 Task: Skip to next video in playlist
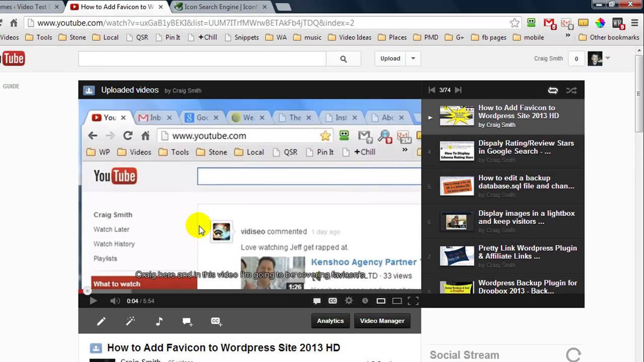(458, 90)
